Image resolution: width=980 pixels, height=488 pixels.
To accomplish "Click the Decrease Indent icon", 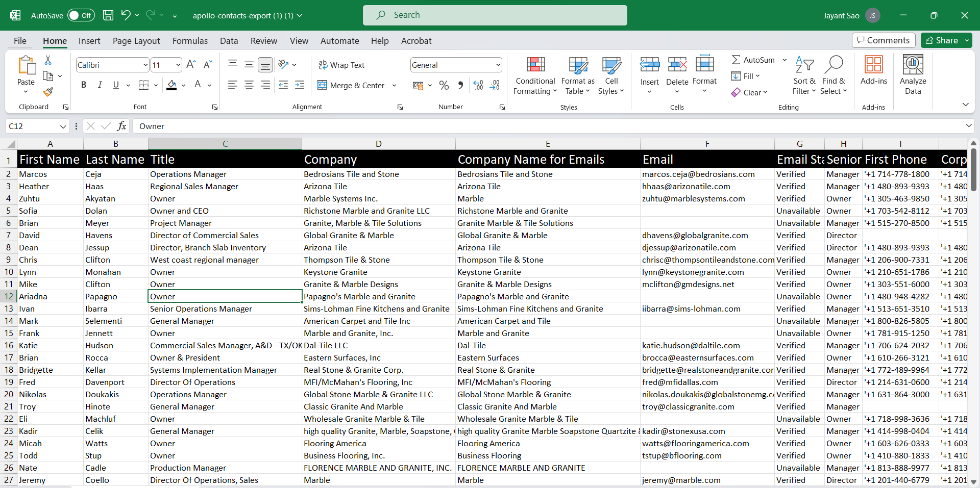I will point(283,85).
